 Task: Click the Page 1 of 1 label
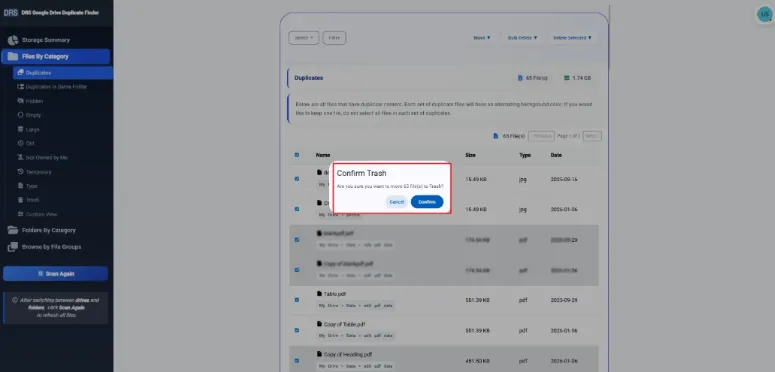point(568,136)
